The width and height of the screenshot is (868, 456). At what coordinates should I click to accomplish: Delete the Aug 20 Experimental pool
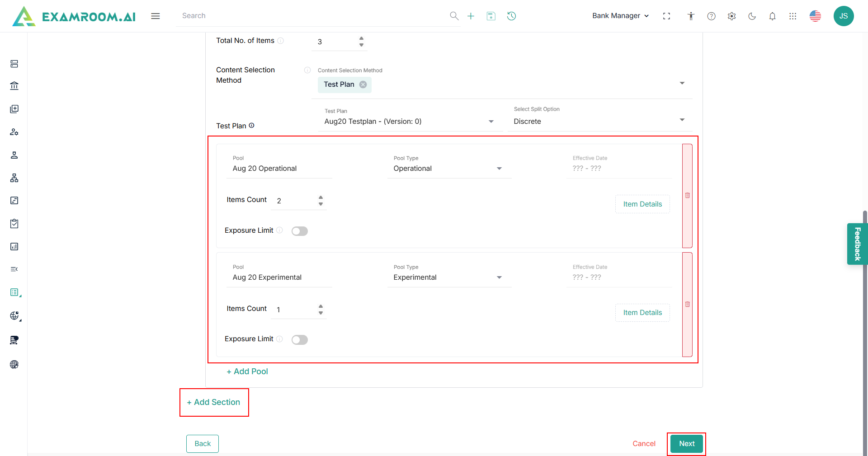pos(687,305)
